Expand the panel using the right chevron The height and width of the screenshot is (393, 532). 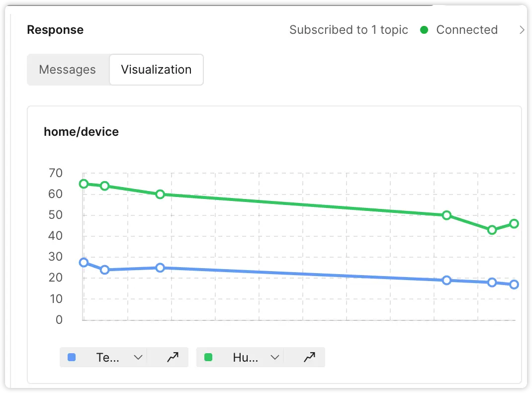click(523, 30)
